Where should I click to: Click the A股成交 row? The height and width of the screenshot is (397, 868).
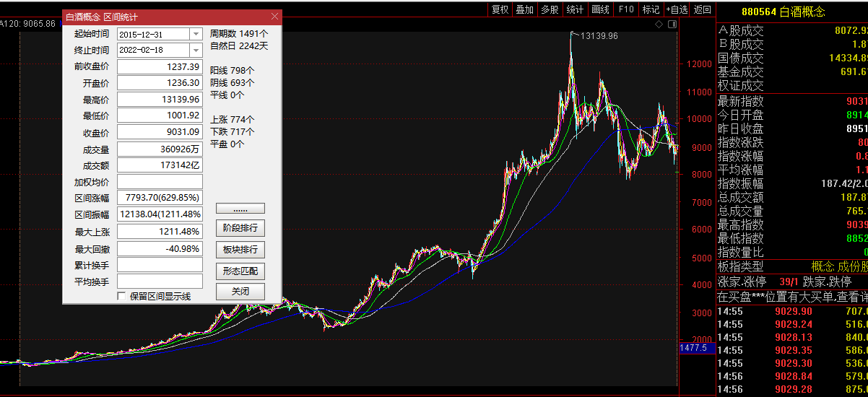(792, 30)
